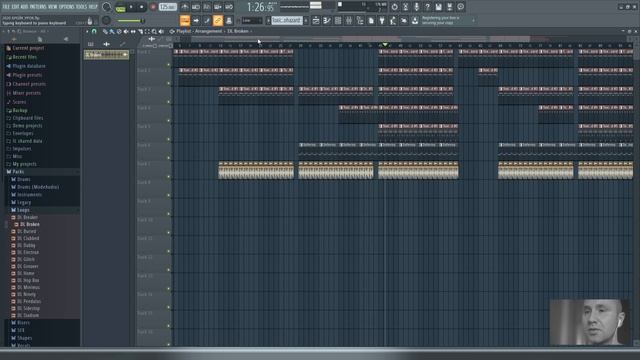Mute Track 8 with its green dot
This screenshot has width=640, height=360.
[169, 196]
